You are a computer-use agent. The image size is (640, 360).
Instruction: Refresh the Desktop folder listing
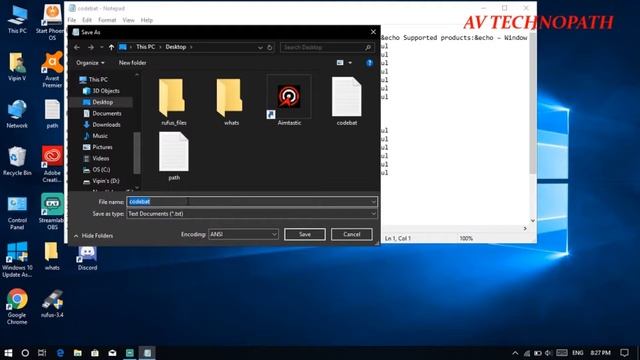tap(269, 47)
